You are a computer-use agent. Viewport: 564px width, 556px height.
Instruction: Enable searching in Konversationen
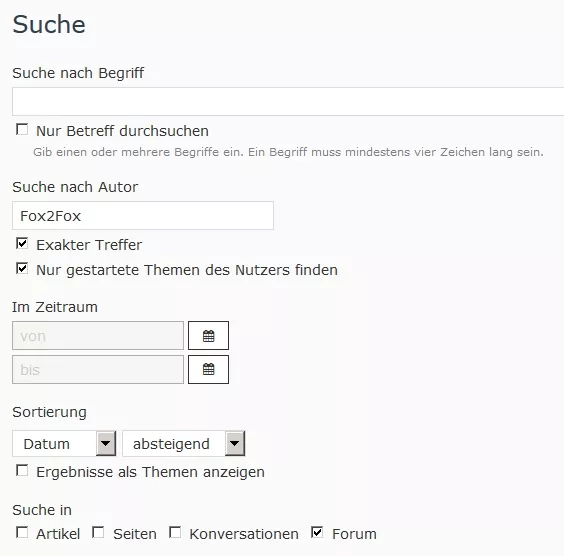coord(175,532)
